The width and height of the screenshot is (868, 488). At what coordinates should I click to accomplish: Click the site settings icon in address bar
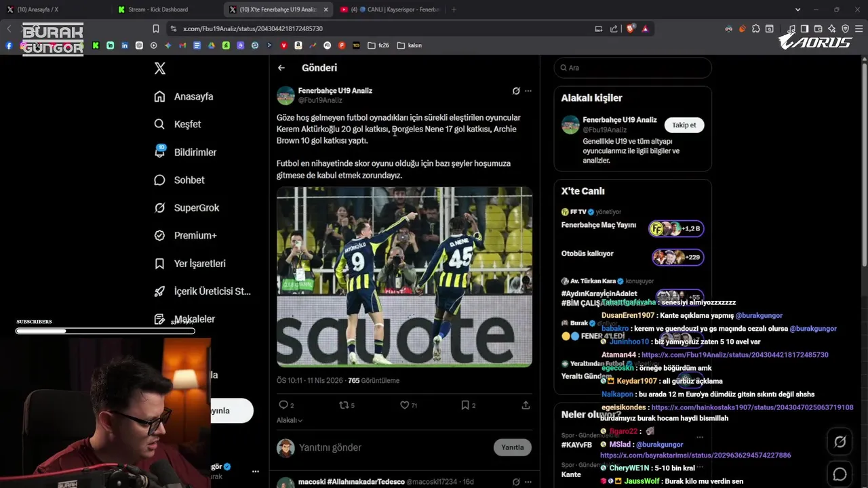click(174, 28)
